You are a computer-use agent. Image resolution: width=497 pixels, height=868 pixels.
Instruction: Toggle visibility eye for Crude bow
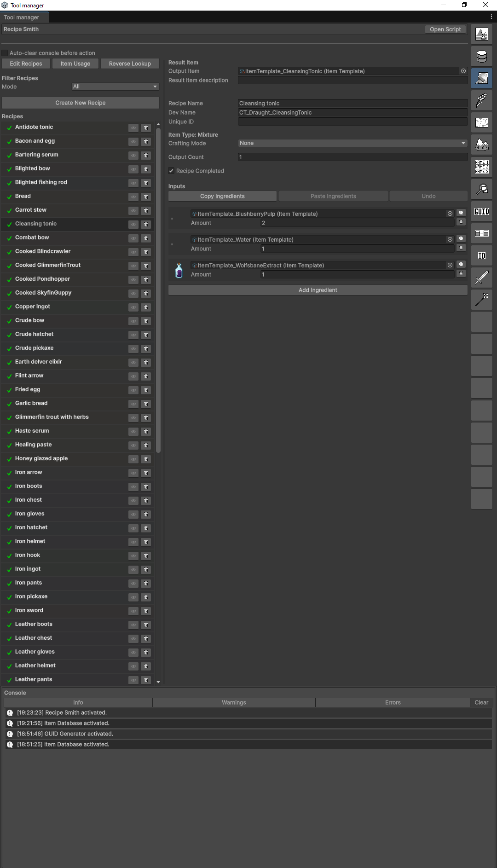point(133,321)
